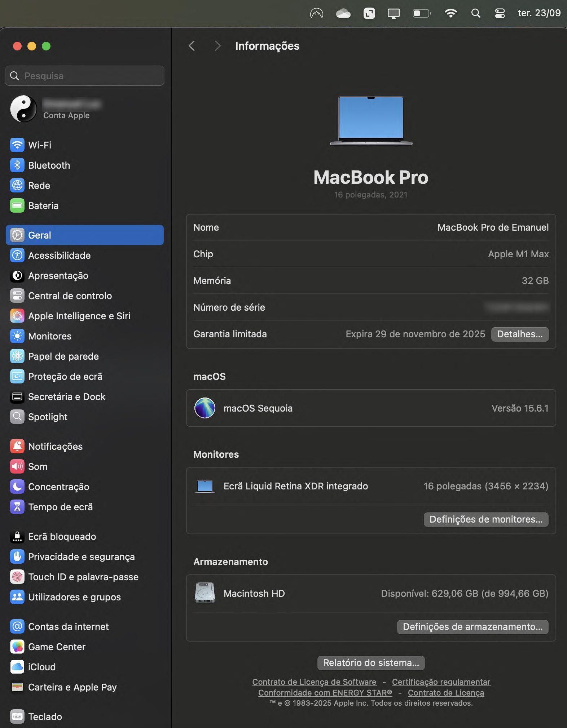This screenshot has width=567, height=728.
Task: Click the macOS Sequoia icon
Action: pyautogui.click(x=205, y=408)
